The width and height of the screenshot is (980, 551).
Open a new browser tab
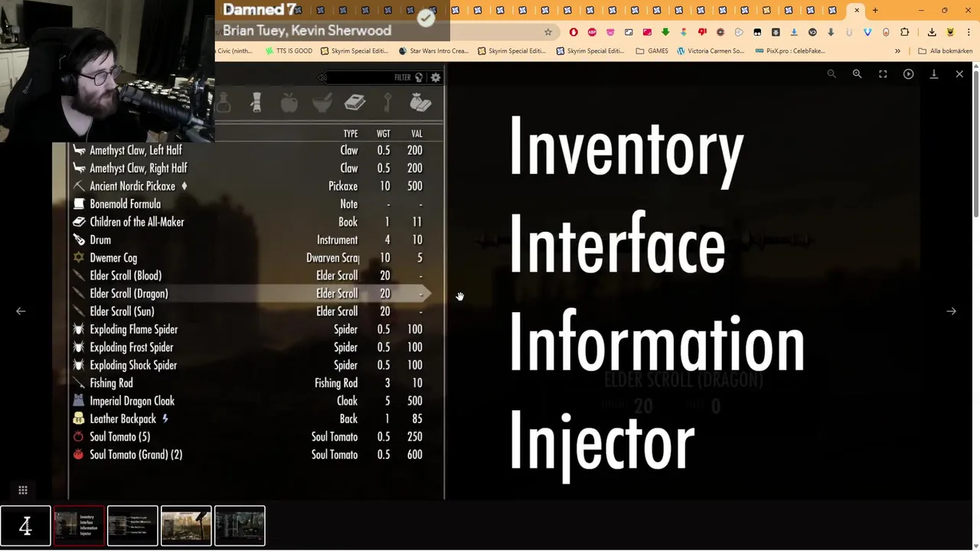[875, 11]
